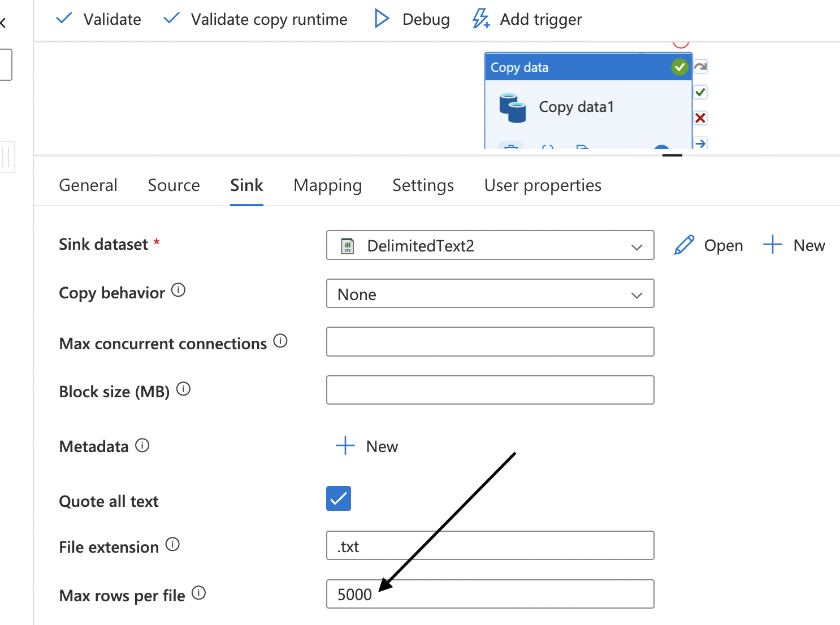840x625 pixels.
Task: Run the pipeline with the Debug icon
Action: [382, 19]
